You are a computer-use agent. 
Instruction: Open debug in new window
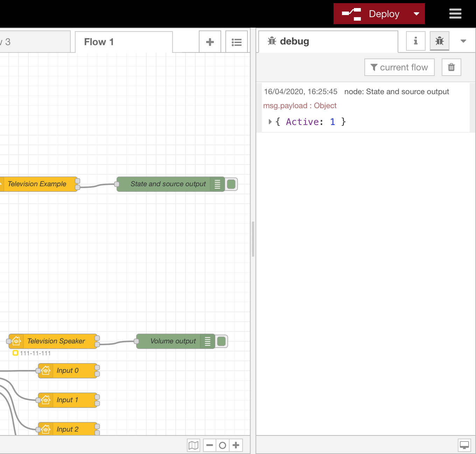[x=464, y=445]
